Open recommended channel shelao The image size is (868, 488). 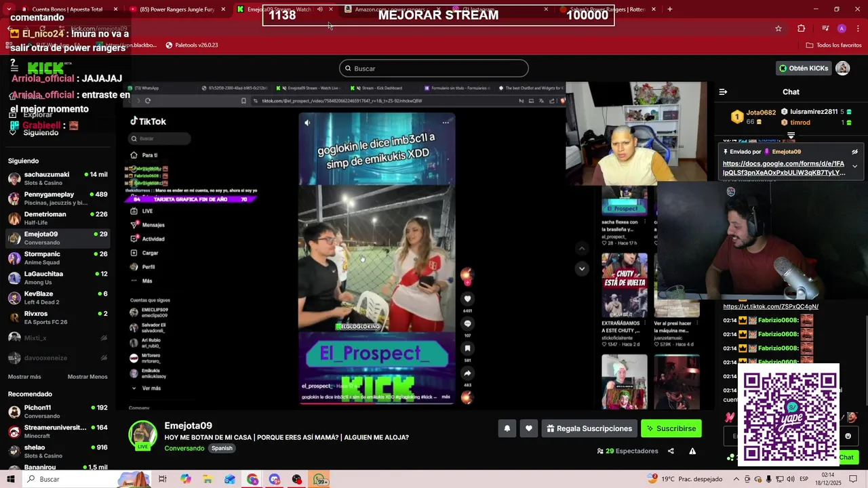(58, 451)
